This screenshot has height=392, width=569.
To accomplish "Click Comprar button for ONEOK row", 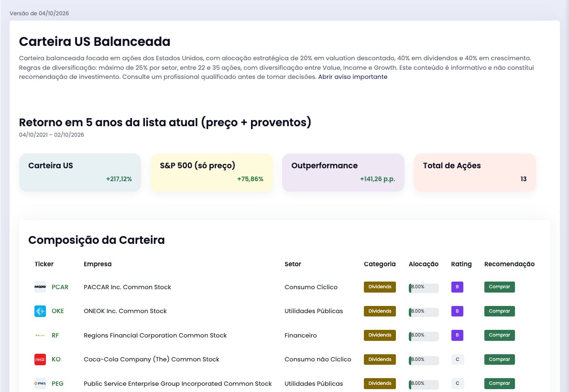I will [x=499, y=311].
